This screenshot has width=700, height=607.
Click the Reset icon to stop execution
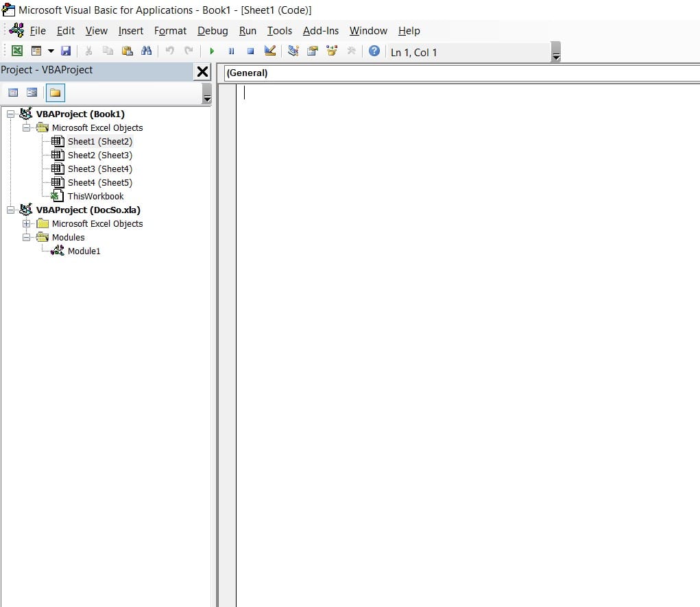point(250,51)
